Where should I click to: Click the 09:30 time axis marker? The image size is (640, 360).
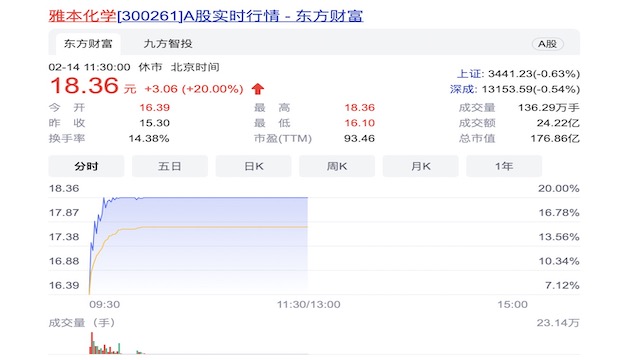click(x=104, y=304)
